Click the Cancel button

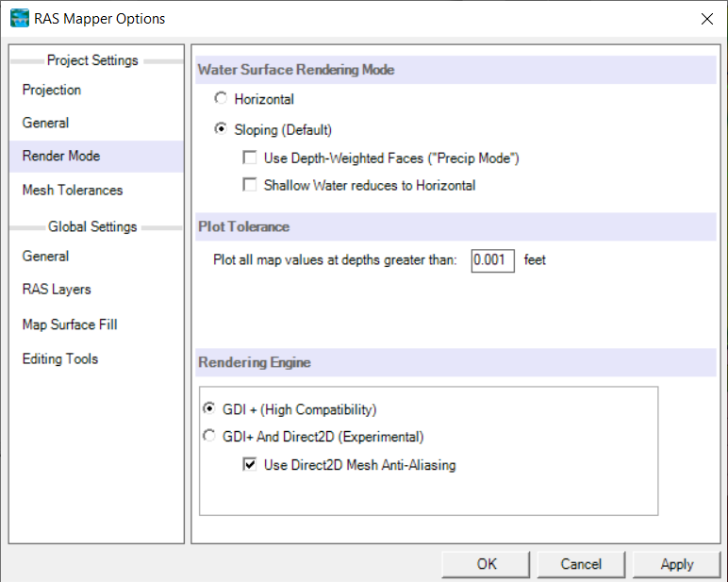(581, 564)
